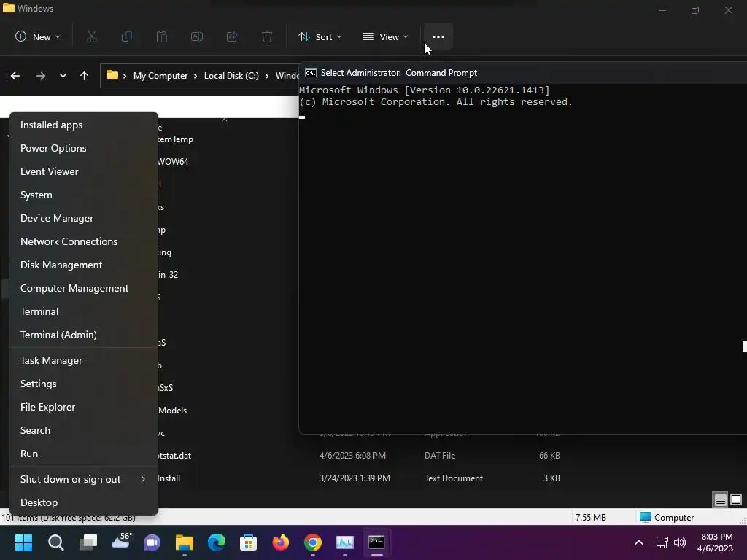Open the See more three-dots menu

click(438, 36)
